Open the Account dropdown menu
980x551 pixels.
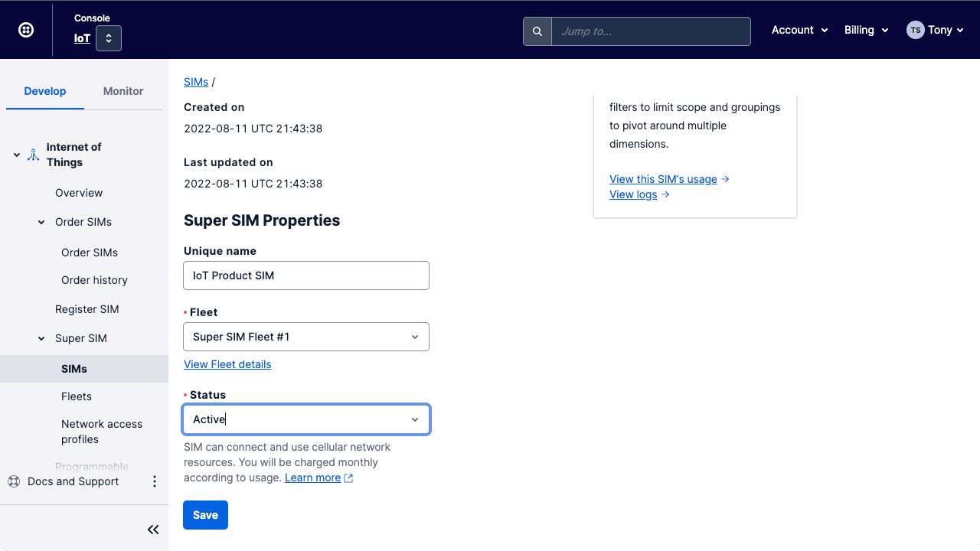[x=799, y=30]
